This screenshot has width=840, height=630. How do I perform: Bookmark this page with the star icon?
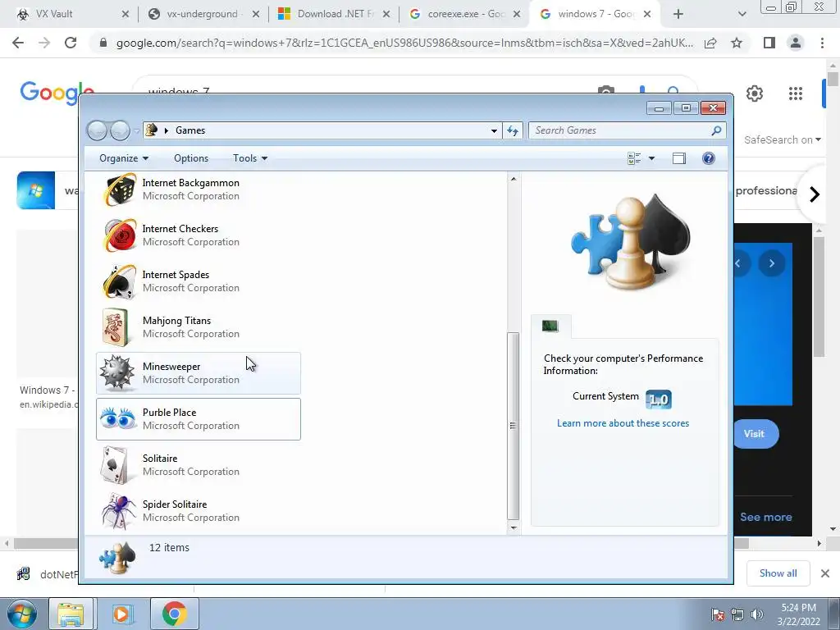(737, 43)
